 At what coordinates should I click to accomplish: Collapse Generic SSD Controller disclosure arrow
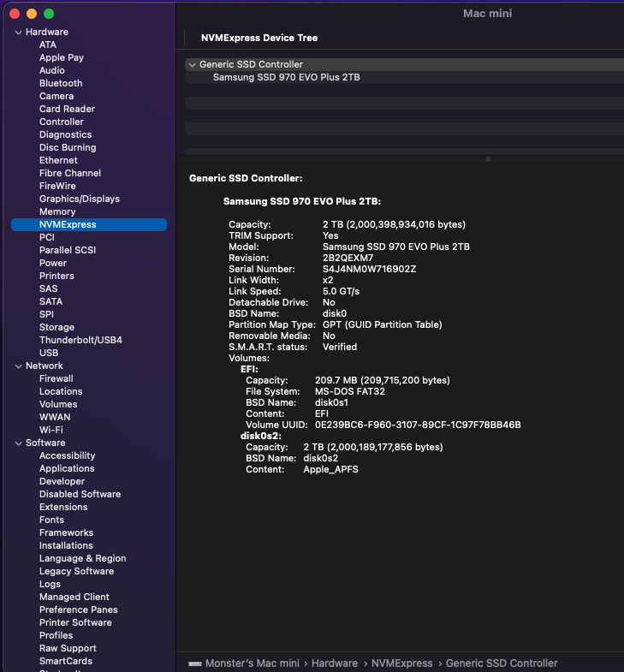pos(193,65)
